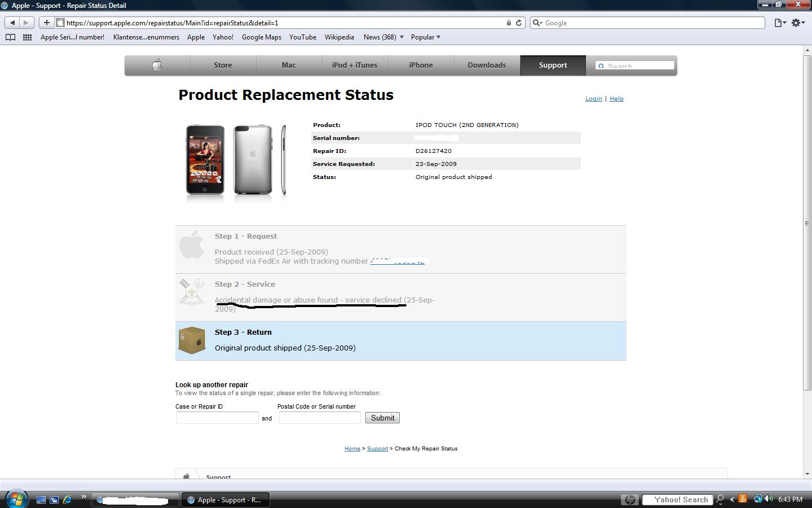Open the Google Maps bookmark
812x508 pixels.
(262, 37)
